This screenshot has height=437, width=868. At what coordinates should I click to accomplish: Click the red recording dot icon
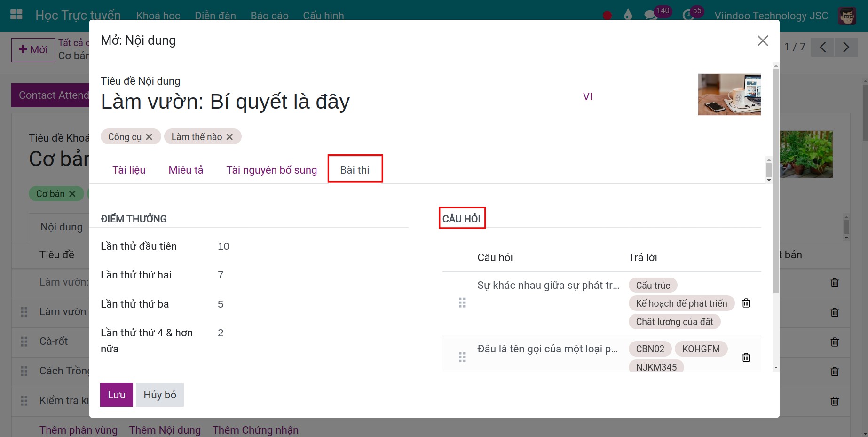pyautogui.click(x=607, y=16)
